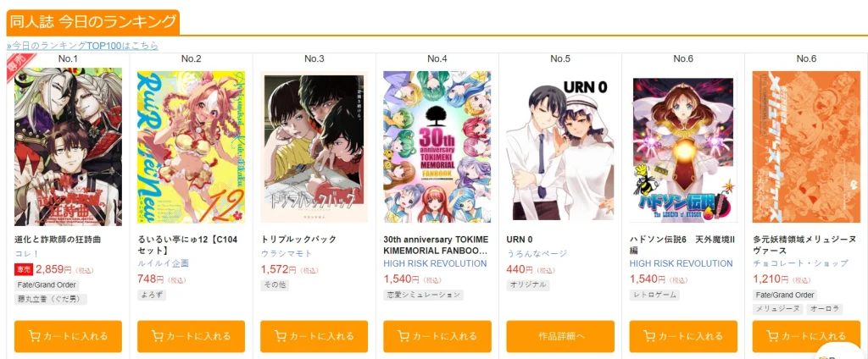Select the オーロラ character tag
The height and width of the screenshot is (359, 868).
[x=824, y=309]
